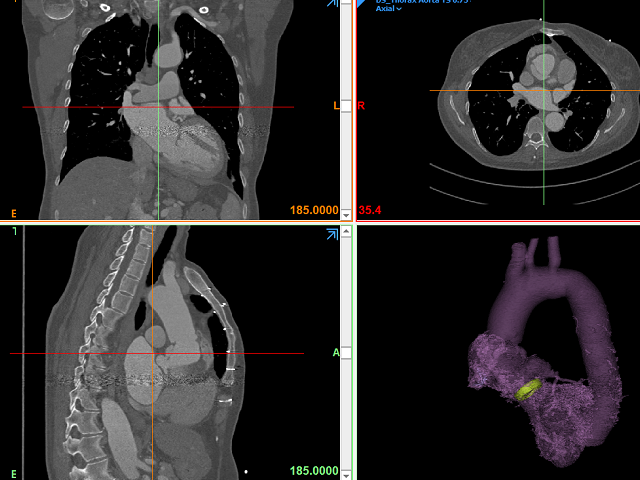Viewport: 640px width, 480px height.
Task: Click the red R orientation marker in axial view
Action: point(361,106)
